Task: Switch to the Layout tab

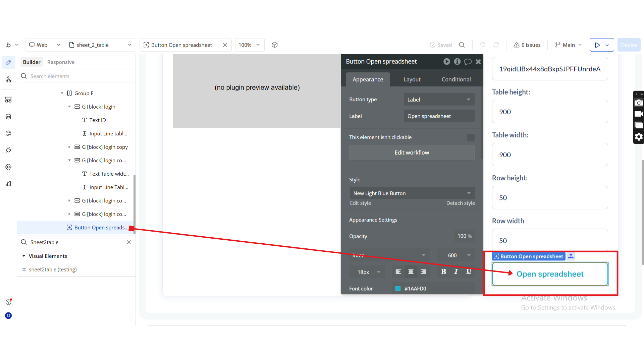Action: [x=412, y=79]
